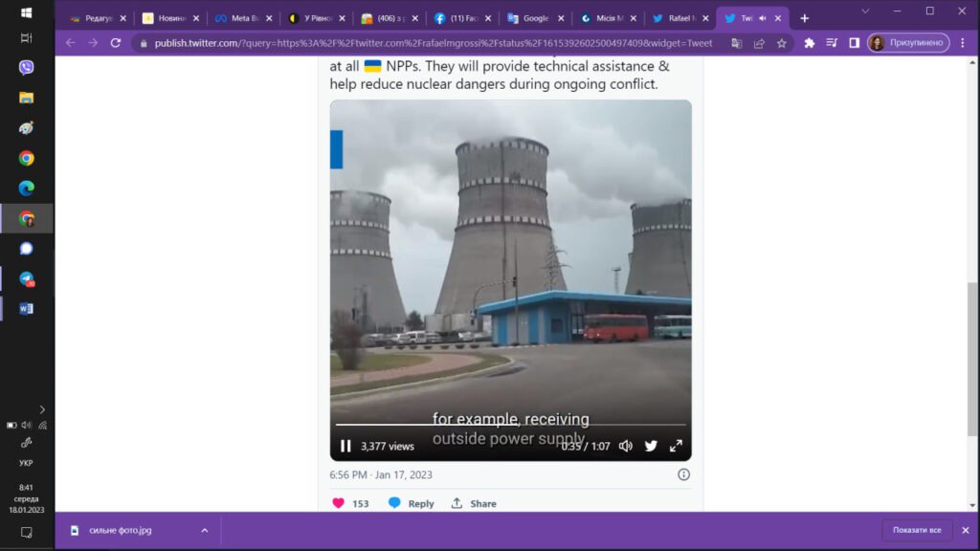Expand the downloaded file options chevron
This screenshot has height=551, width=980.
(204, 530)
